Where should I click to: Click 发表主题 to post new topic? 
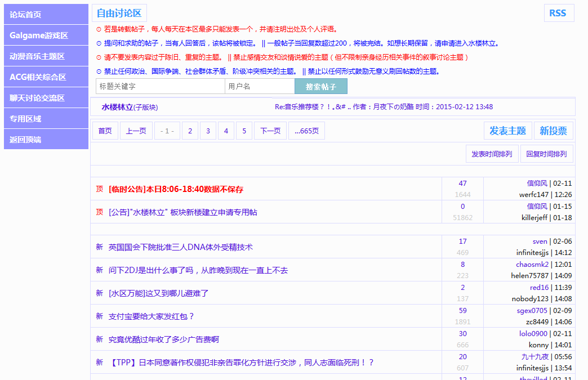(x=508, y=131)
